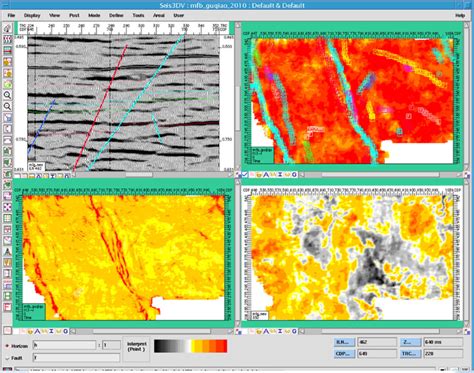Screen dimensions: 474x373
Task: Click the A icon under the top-right map panel
Action: [266, 174]
